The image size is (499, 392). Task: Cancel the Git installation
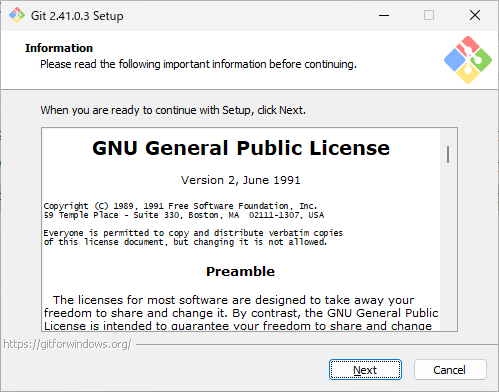[x=450, y=370]
